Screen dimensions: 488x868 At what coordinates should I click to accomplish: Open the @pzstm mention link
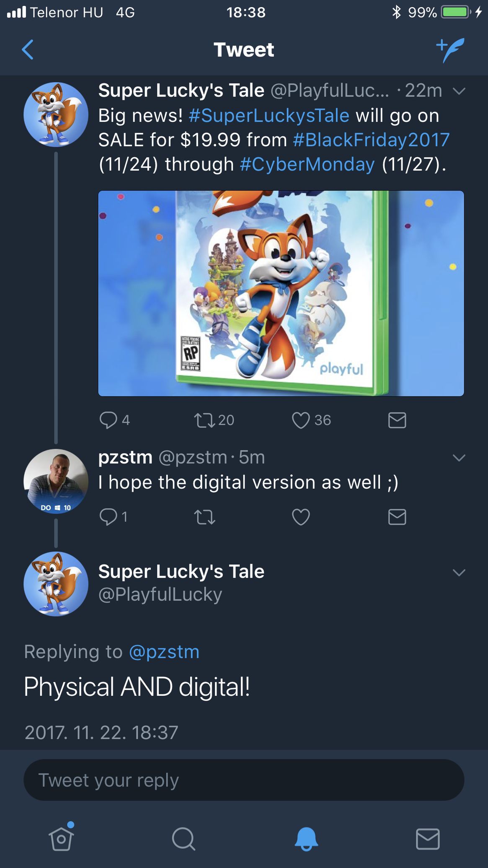click(164, 652)
